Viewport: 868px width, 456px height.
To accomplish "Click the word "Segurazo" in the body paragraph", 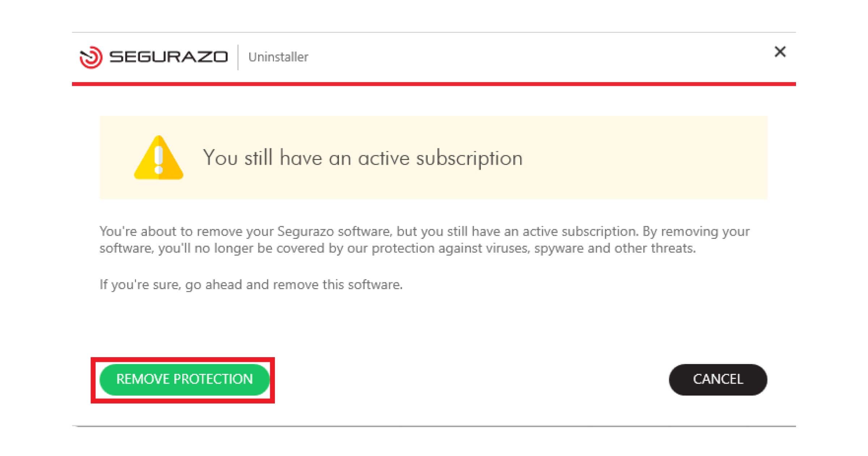I will pyautogui.click(x=306, y=231).
